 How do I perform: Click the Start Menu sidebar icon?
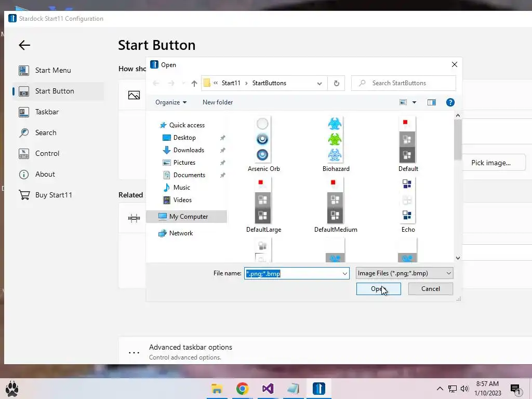tap(24, 70)
